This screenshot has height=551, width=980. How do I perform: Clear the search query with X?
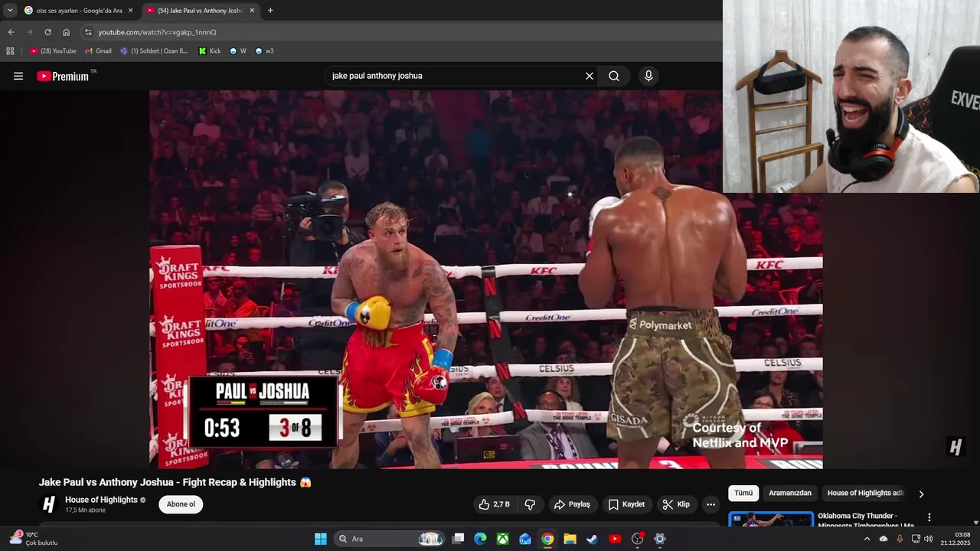click(x=590, y=76)
